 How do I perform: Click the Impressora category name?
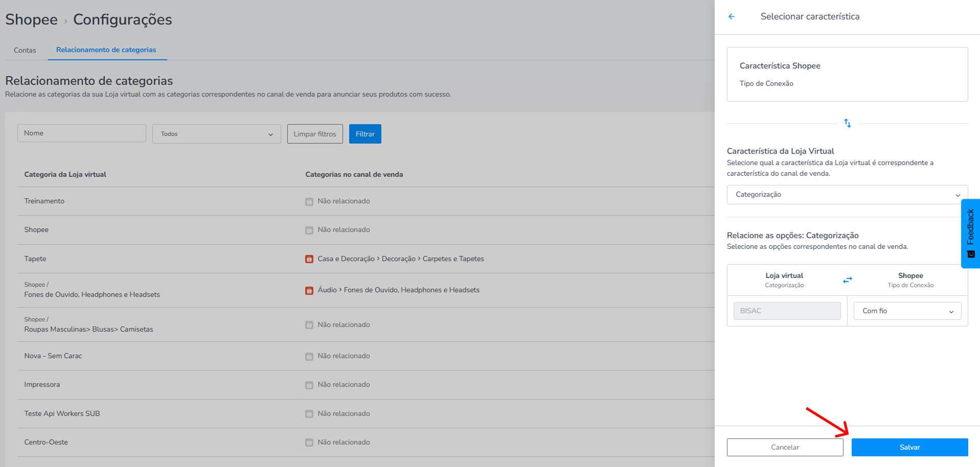pos(42,384)
